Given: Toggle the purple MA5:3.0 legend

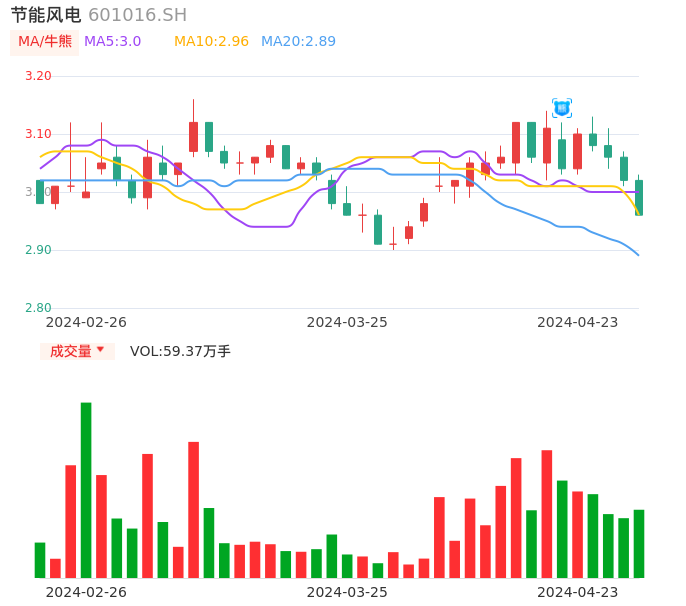Looking at the screenshot, I should [112, 42].
